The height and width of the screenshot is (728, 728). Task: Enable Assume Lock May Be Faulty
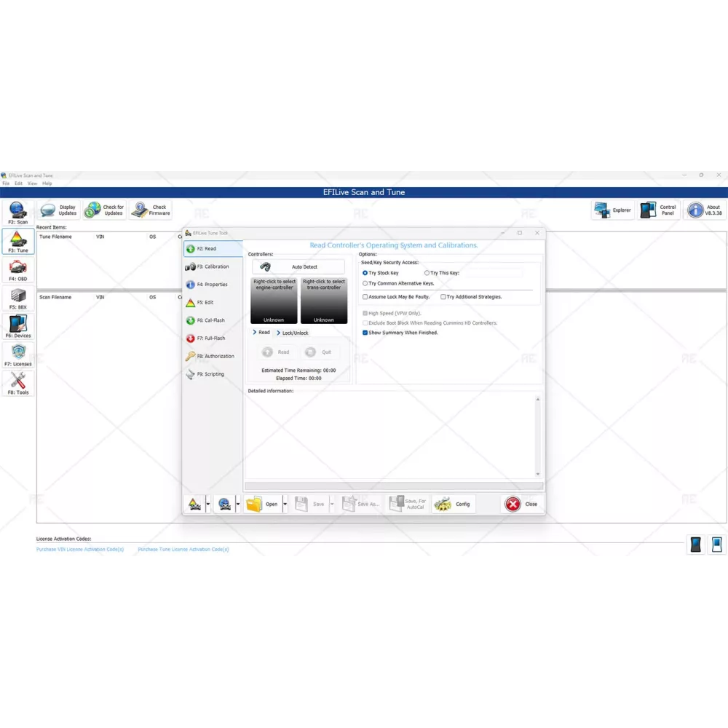pyautogui.click(x=365, y=297)
